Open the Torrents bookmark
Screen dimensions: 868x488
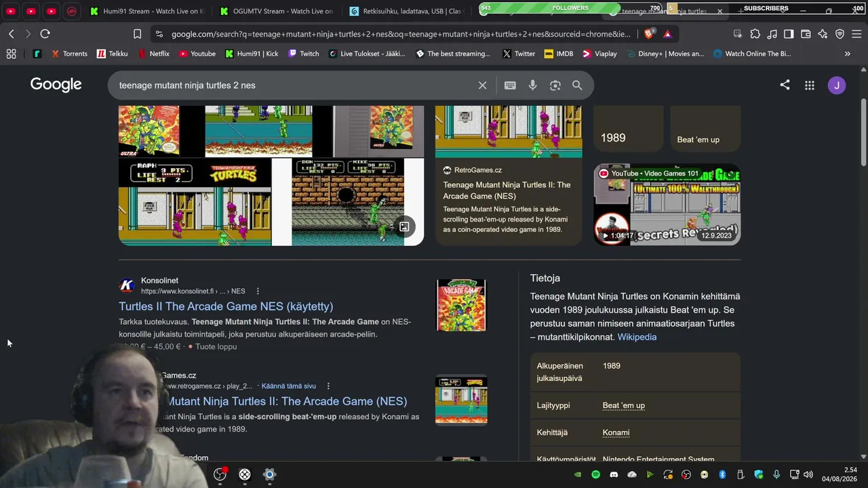69,54
